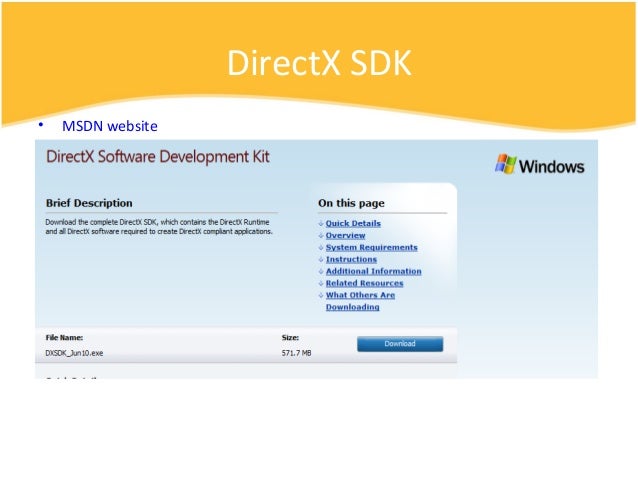The image size is (638, 479).
Task: Follow the Related Resources link
Action: (365, 283)
